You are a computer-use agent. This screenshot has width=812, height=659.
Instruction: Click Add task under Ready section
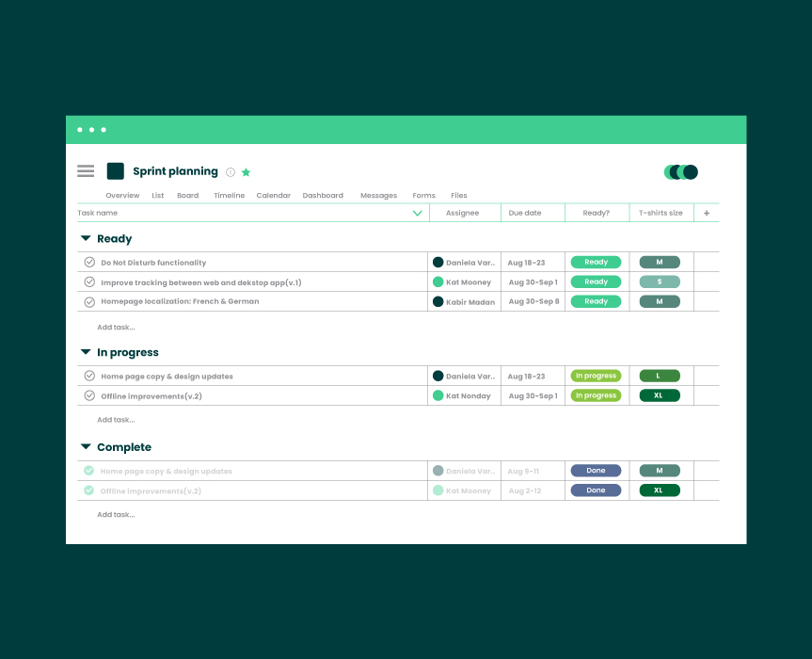(116, 327)
